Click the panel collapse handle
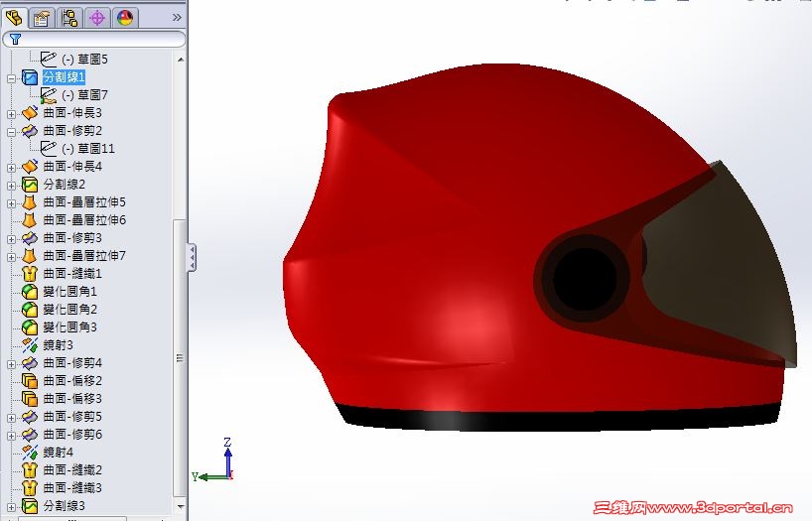This screenshot has width=812, height=521. [192, 257]
